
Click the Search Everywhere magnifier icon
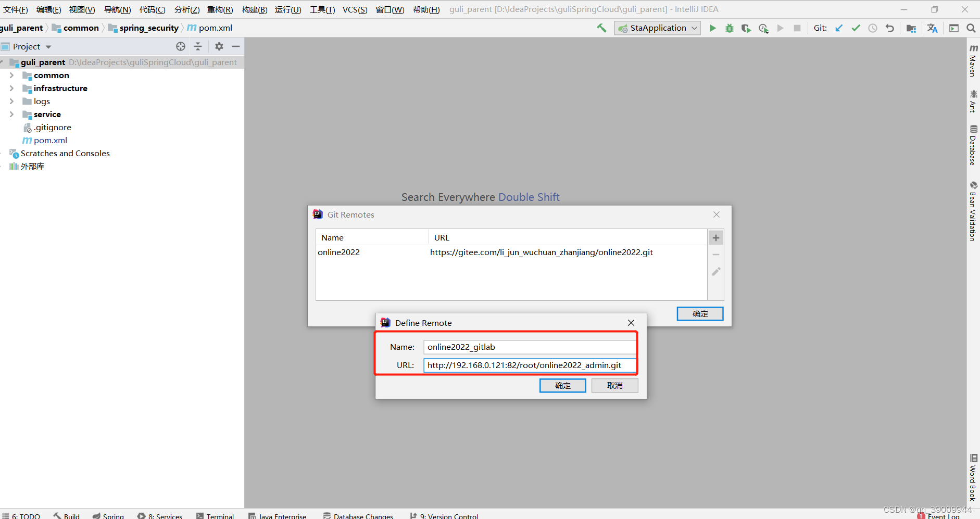(x=971, y=28)
